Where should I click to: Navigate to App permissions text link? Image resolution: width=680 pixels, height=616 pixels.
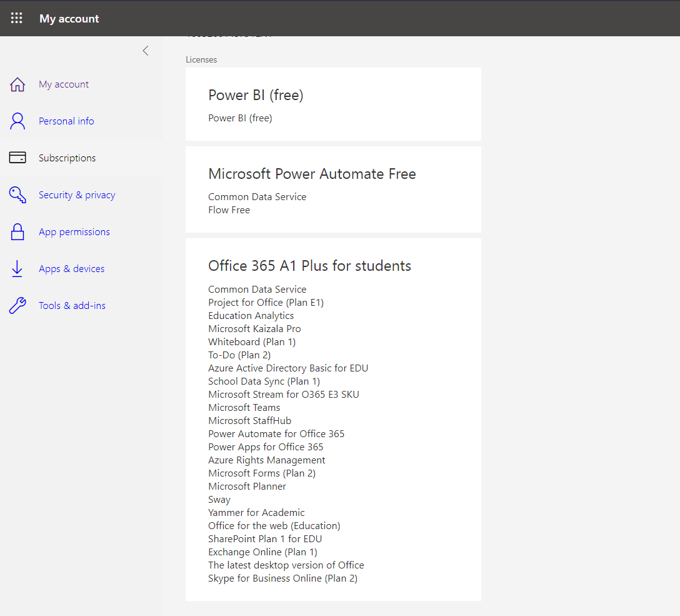pyautogui.click(x=74, y=232)
